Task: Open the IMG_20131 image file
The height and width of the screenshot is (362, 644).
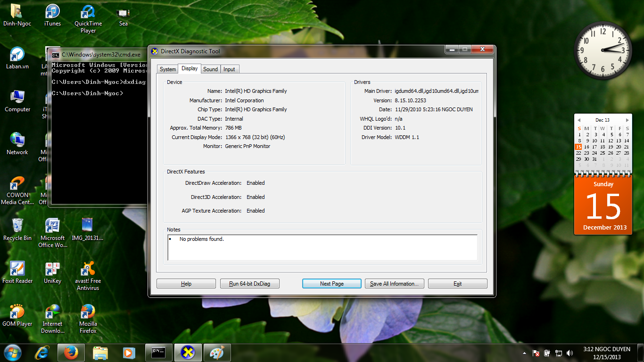Action: coord(88,230)
